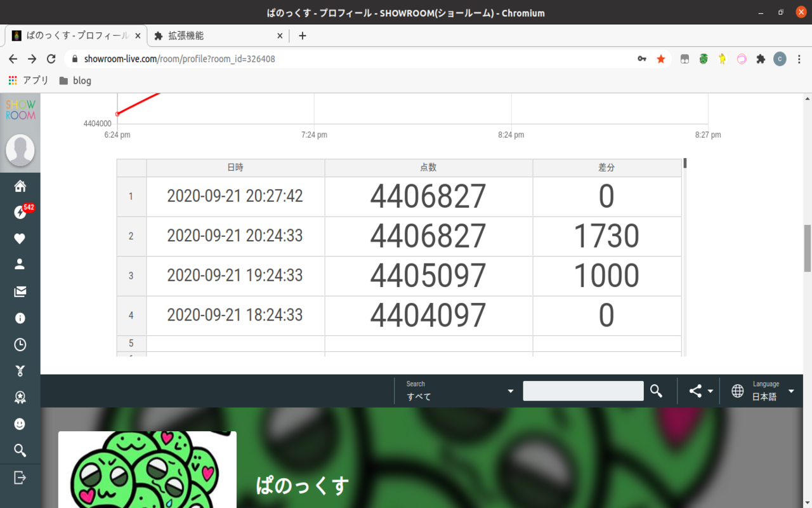Open the extensions puzzle icon
Image resolution: width=812 pixels, height=508 pixels.
(761, 59)
